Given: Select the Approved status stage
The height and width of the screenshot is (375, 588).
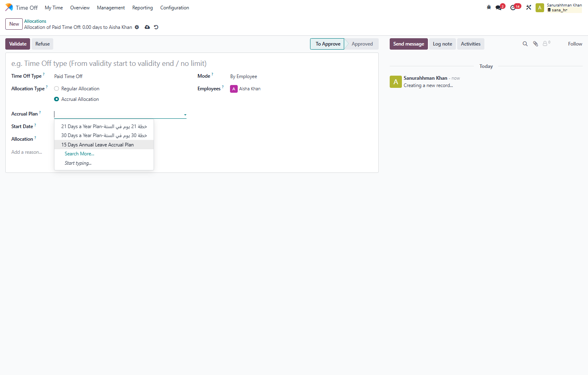Looking at the screenshot, I should [362, 44].
